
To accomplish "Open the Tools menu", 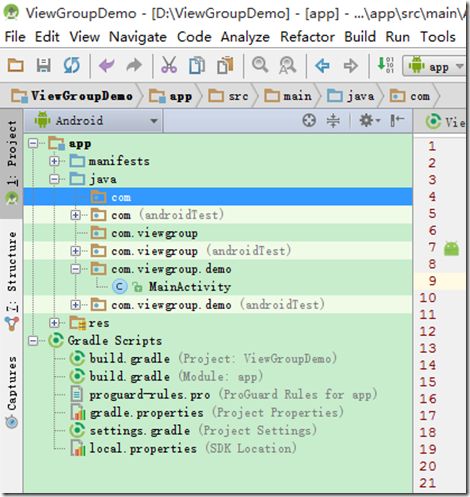I will [x=438, y=36].
